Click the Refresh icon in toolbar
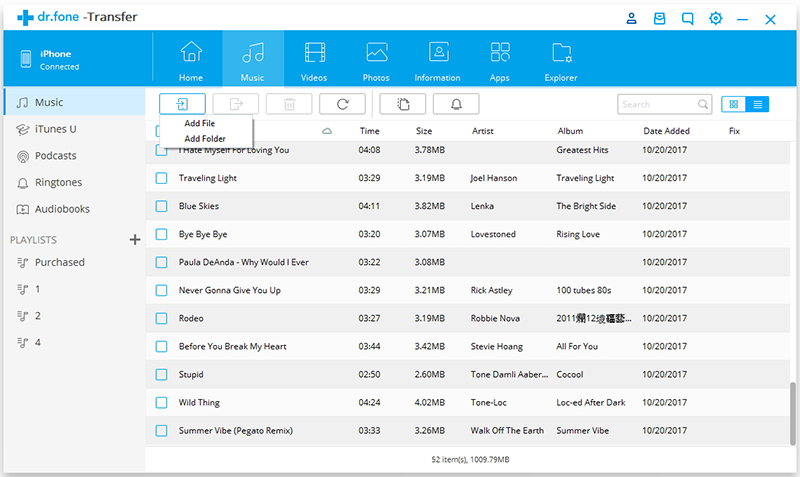The height and width of the screenshot is (477, 800). 342,104
